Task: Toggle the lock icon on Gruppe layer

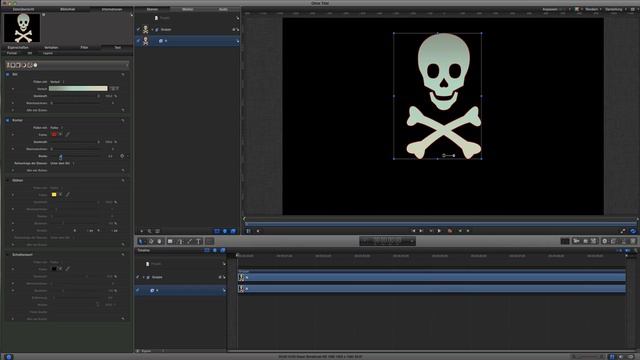Action: pos(237,29)
